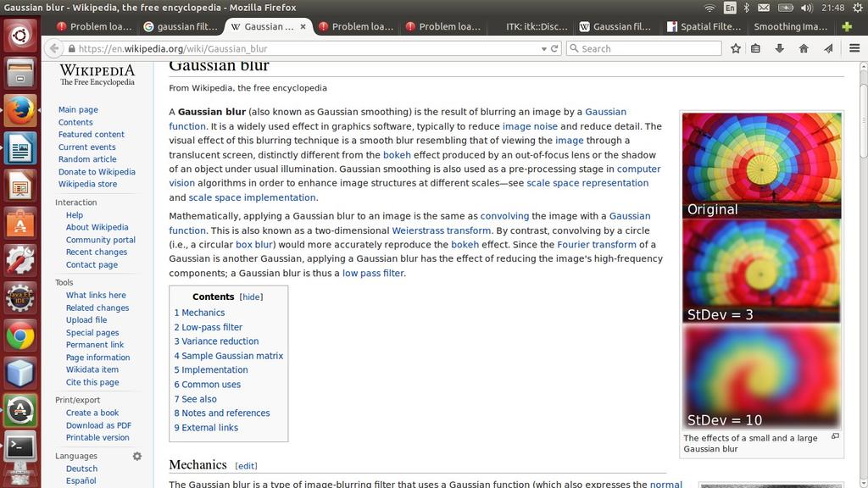Open the Gaussian blur balloon thumbnail
This screenshot has height=488, width=868.
(x=762, y=272)
